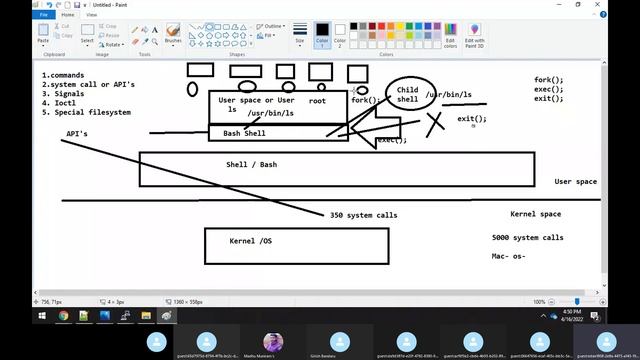Image resolution: width=640 pixels, height=360 pixels.
Task: Open Chrome from the taskbar
Action: pyautogui.click(x=63, y=316)
